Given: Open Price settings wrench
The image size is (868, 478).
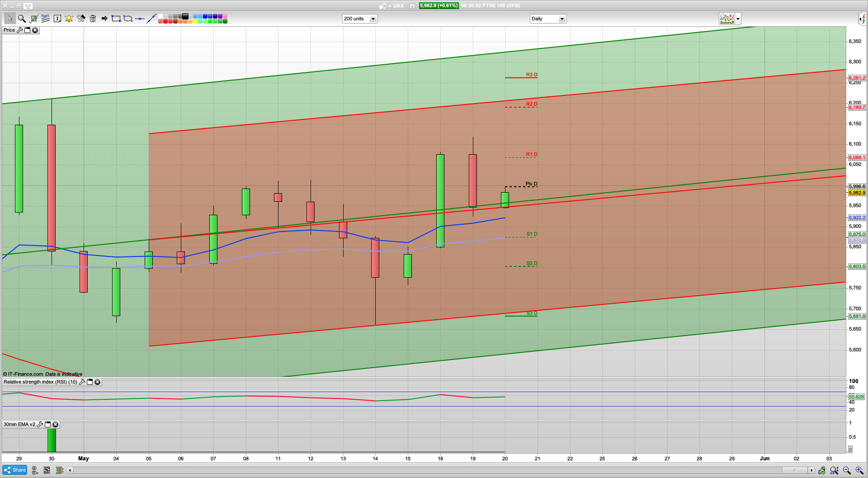Looking at the screenshot, I should [x=19, y=30].
